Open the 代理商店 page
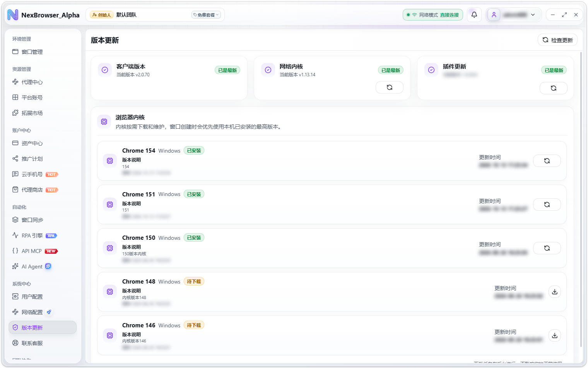588x368 pixels. [x=43, y=190]
